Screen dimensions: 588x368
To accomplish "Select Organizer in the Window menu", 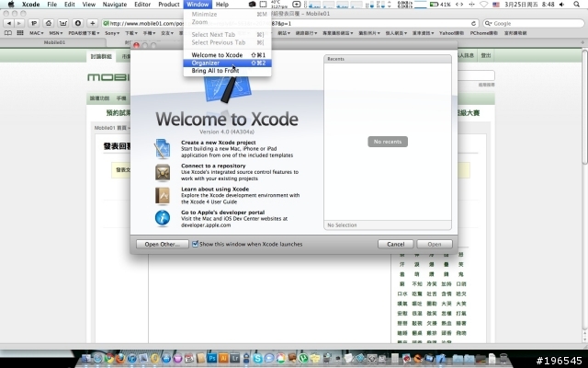I will [227, 63].
